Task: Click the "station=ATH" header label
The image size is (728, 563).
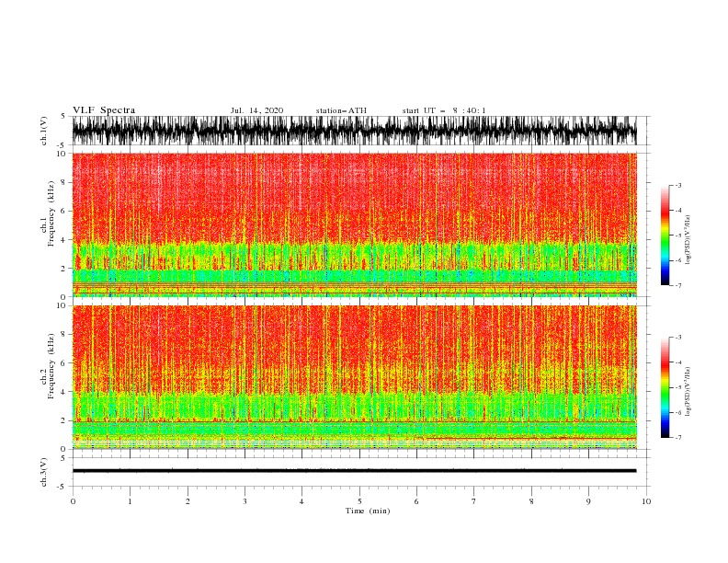Action: [341, 110]
